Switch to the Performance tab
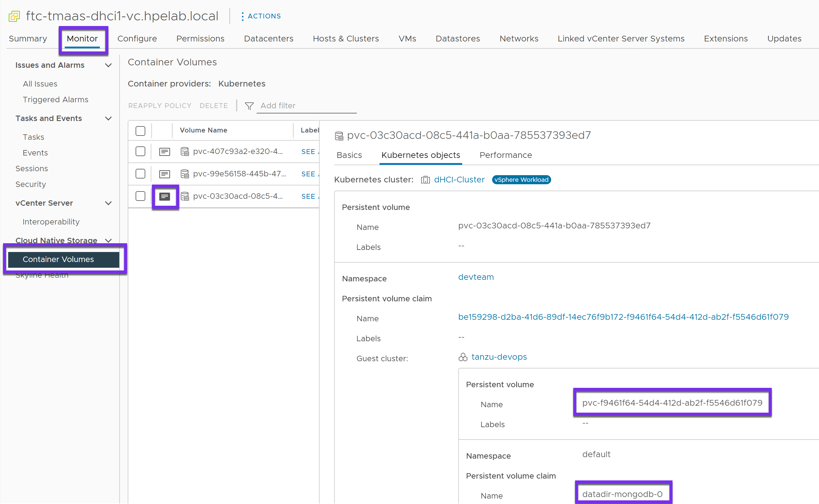The image size is (819, 504). 505,155
